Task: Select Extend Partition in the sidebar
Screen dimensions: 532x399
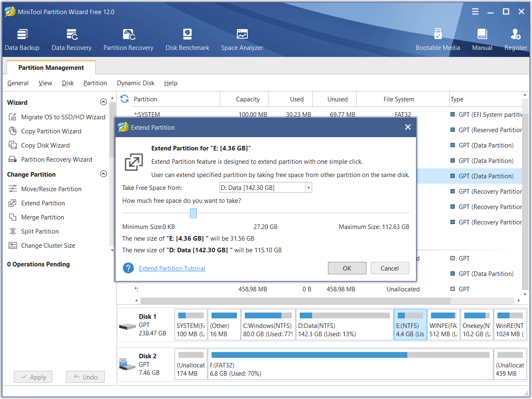Action: pos(37,203)
